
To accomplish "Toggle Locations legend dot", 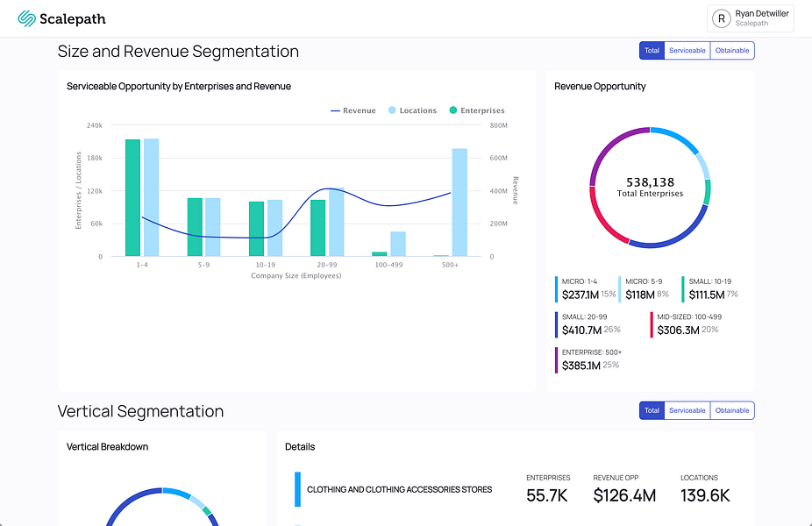I will click(392, 110).
